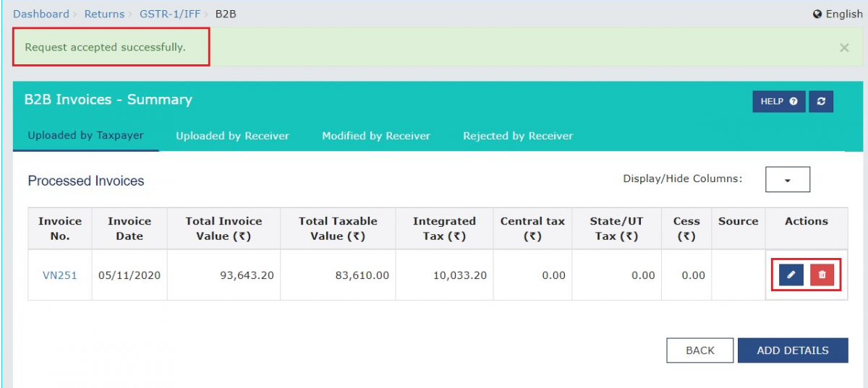Open the HELP button
Screen dimensions: 868x388
778,102
